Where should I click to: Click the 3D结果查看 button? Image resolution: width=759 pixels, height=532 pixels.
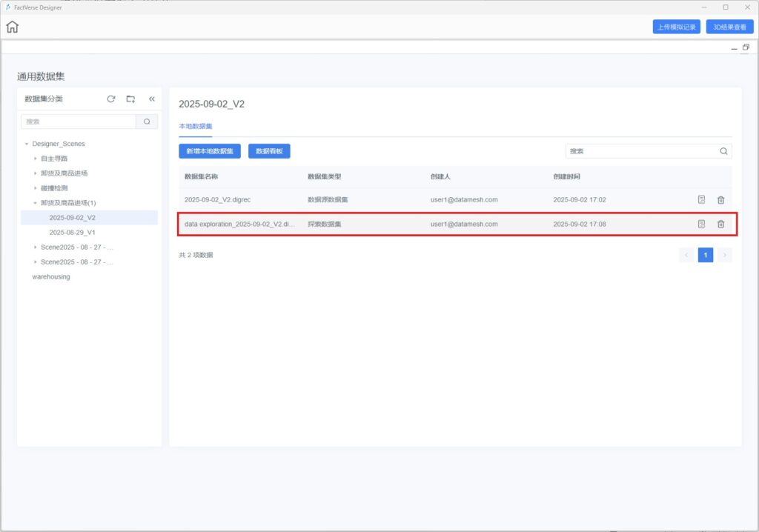click(x=729, y=27)
